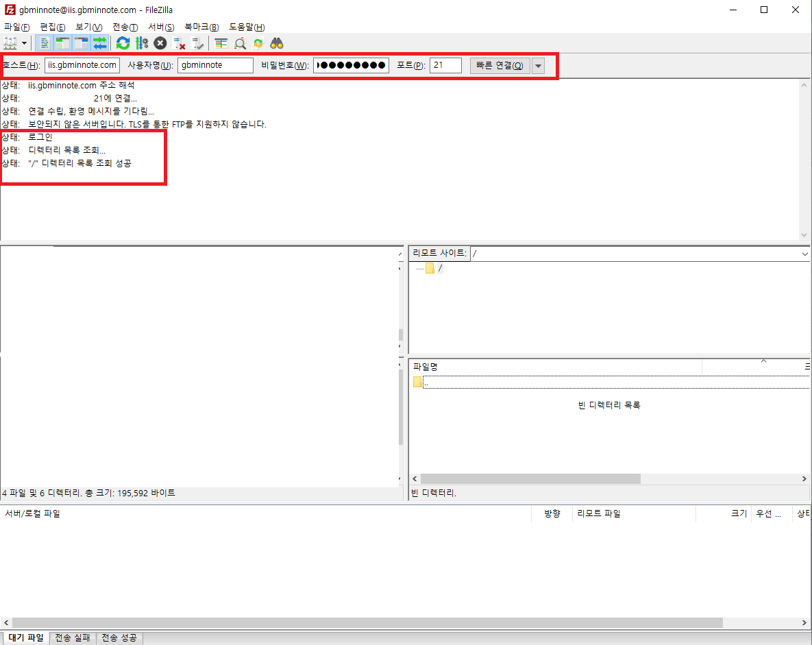Click 방향 queue column header
The image size is (812, 645).
552,513
